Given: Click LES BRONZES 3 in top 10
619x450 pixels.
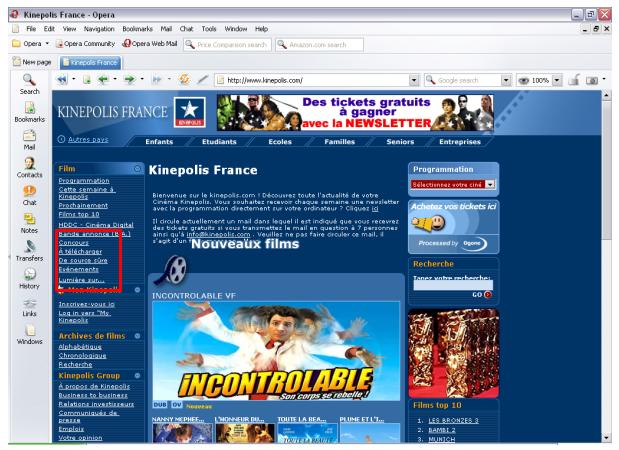Looking at the screenshot, I should click(x=453, y=420).
